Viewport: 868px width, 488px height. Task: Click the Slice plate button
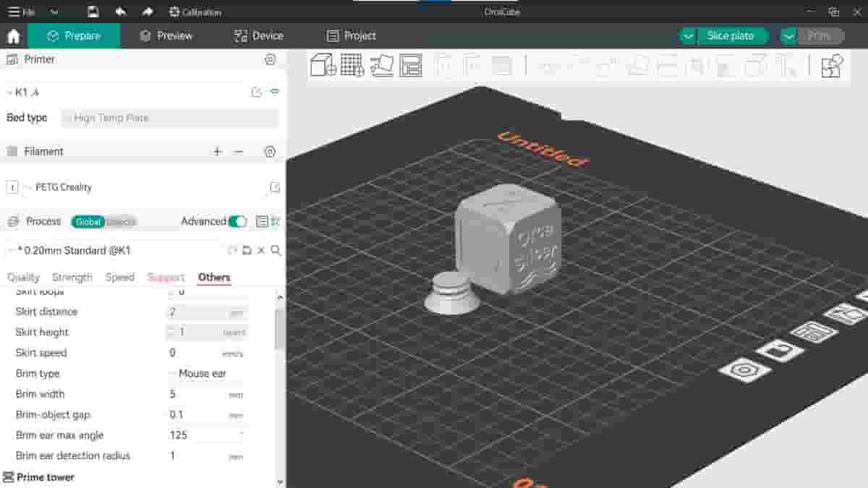731,35
